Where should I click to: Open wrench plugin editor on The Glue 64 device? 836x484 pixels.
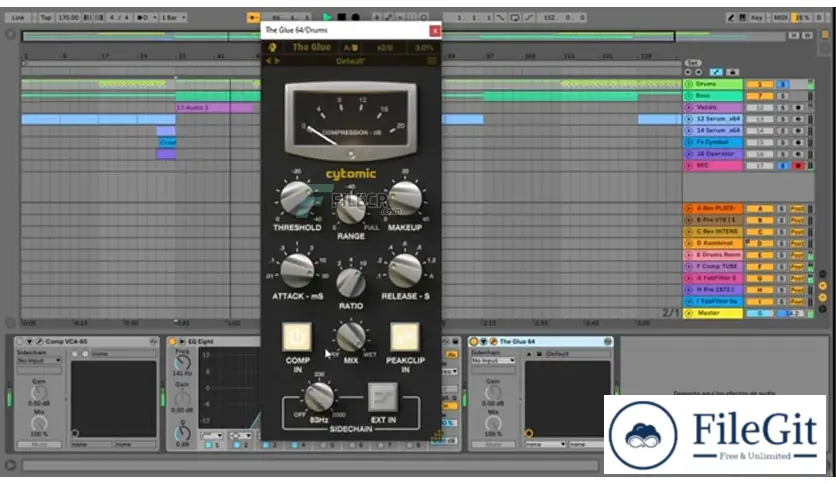[493, 341]
